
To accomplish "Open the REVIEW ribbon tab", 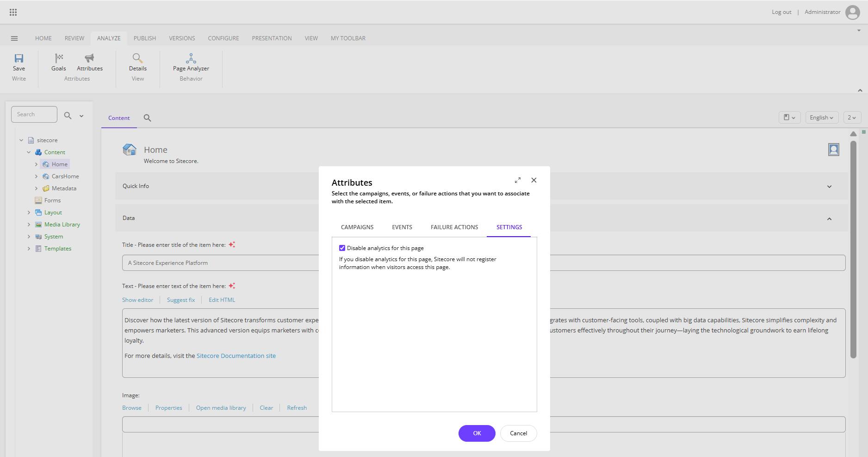I will click(x=74, y=38).
